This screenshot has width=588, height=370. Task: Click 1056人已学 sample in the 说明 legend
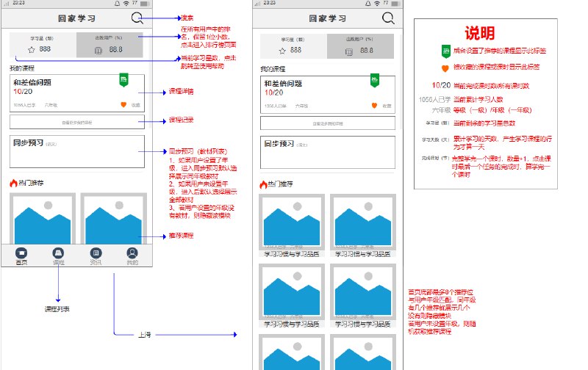[434, 100]
